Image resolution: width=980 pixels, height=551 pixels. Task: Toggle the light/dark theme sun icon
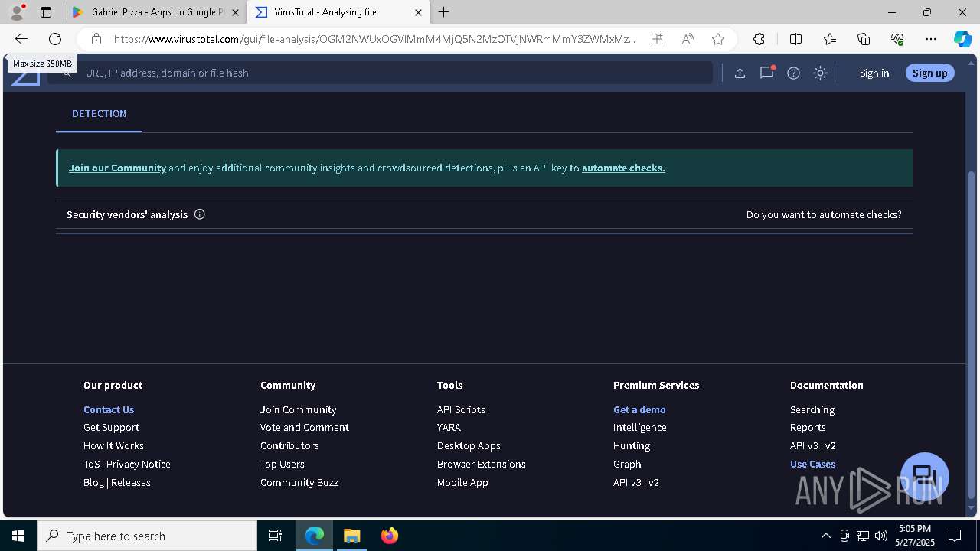(x=820, y=73)
